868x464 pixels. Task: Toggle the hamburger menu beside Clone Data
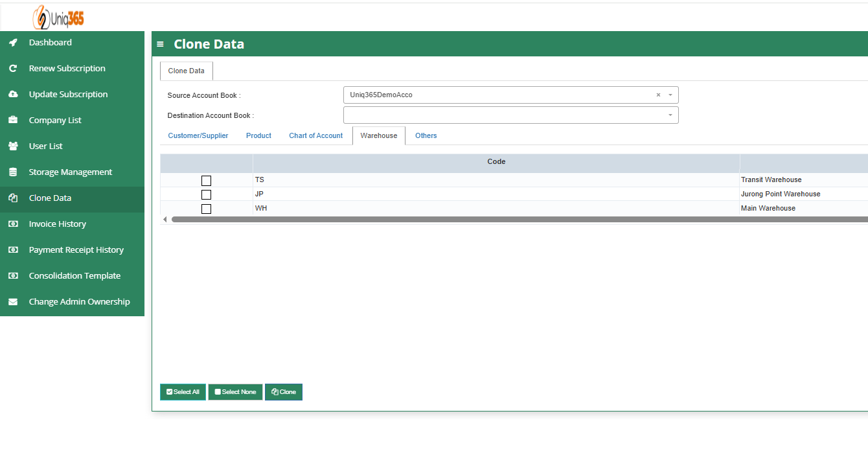pos(160,45)
